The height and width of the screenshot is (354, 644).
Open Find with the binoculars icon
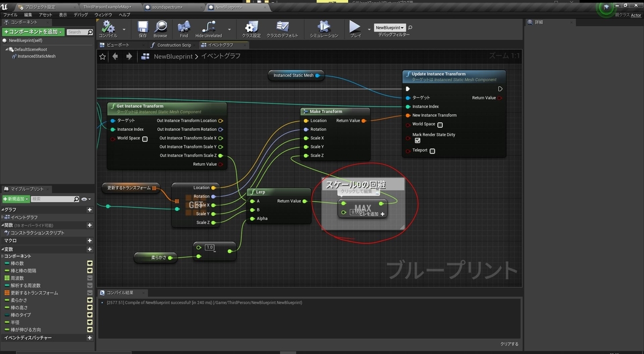pyautogui.click(x=184, y=27)
